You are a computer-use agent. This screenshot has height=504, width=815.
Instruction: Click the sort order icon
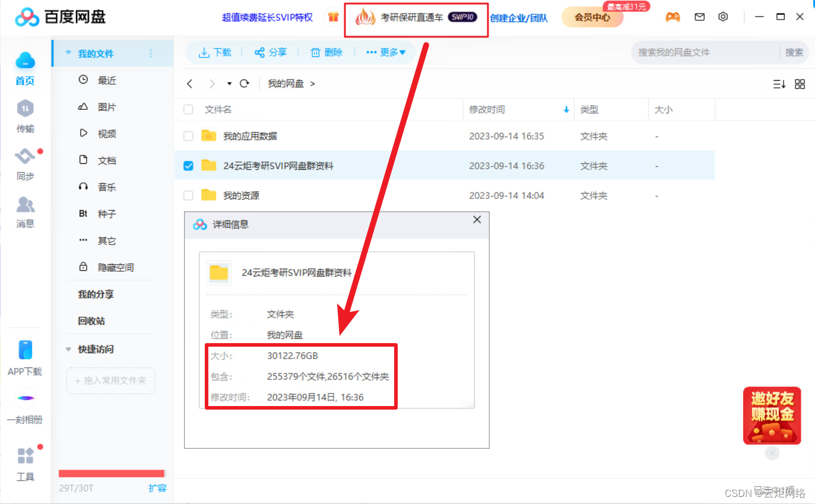(779, 84)
